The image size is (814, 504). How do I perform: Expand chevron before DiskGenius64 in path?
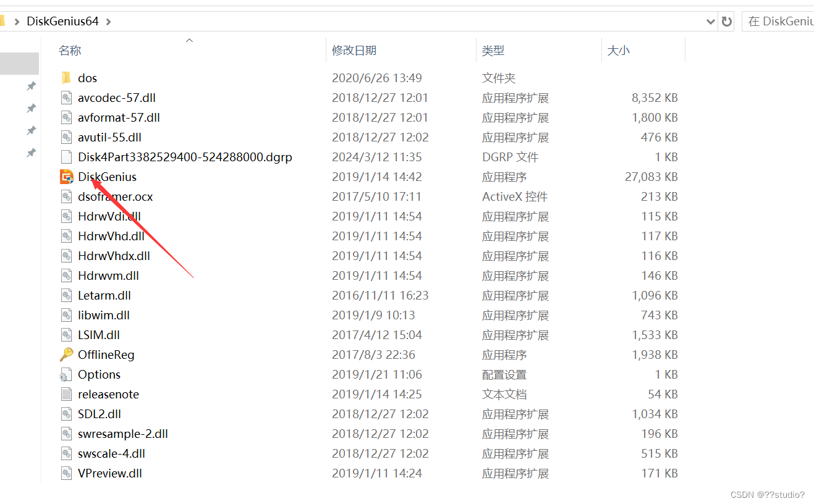(17, 22)
